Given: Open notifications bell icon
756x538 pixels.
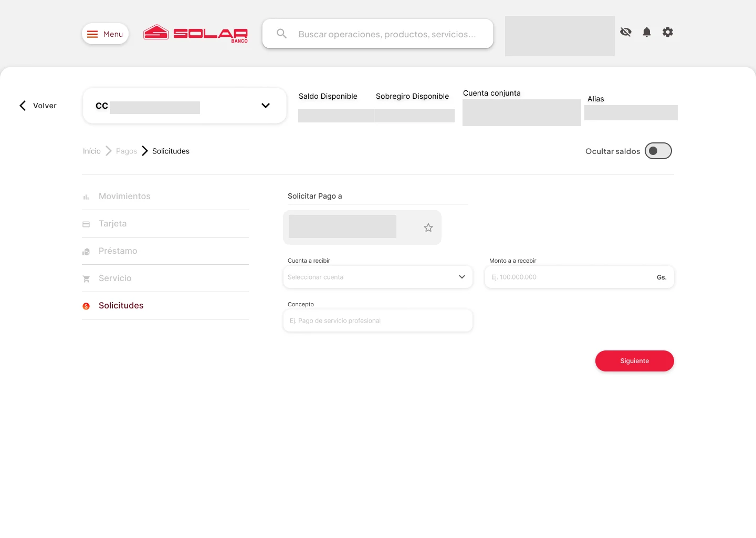Looking at the screenshot, I should click(647, 32).
